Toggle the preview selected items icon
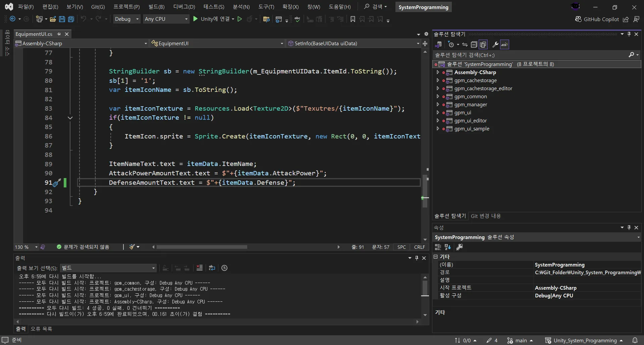This screenshot has height=345, width=644. pos(505,44)
